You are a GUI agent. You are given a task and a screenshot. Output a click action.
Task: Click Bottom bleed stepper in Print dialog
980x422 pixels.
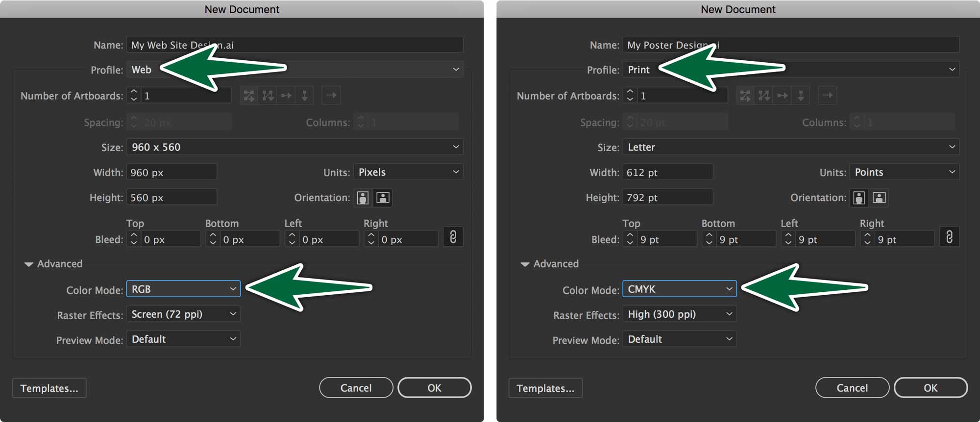[709, 239]
